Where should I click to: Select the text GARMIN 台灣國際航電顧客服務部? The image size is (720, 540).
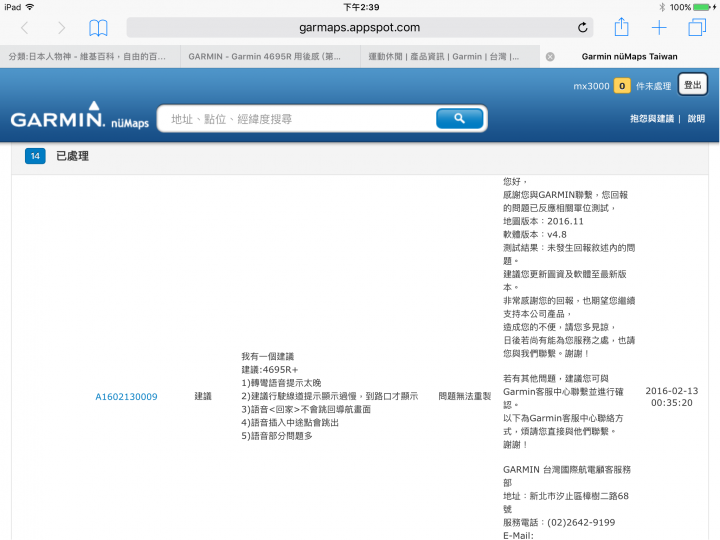tap(567, 476)
